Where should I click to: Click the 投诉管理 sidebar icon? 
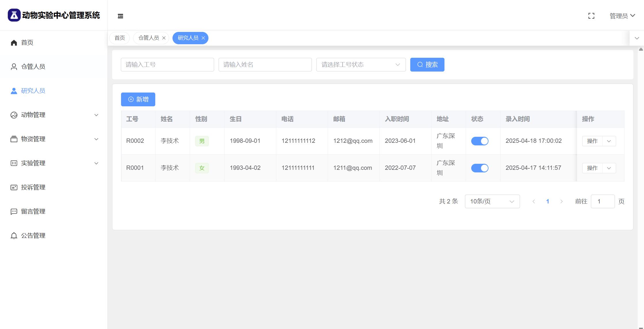pyautogui.click(x=14, y=188)
